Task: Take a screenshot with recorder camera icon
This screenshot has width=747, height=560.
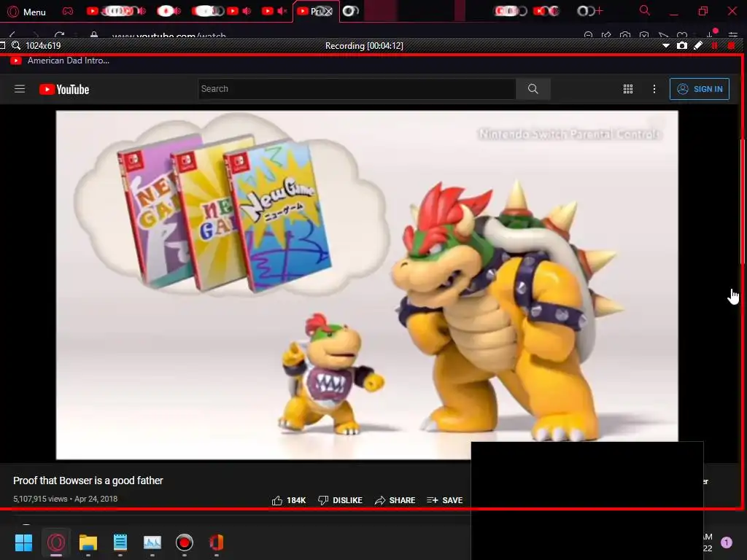Action: pos(682,46)
